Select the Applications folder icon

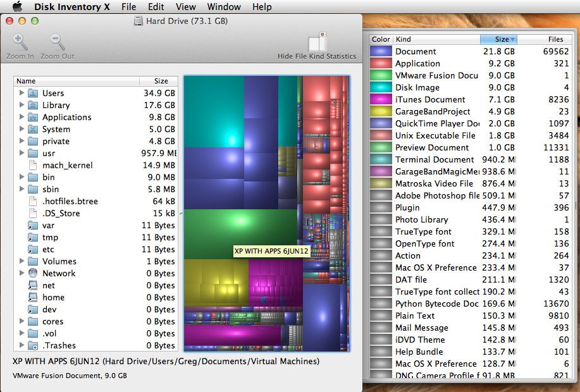[33, 117]
